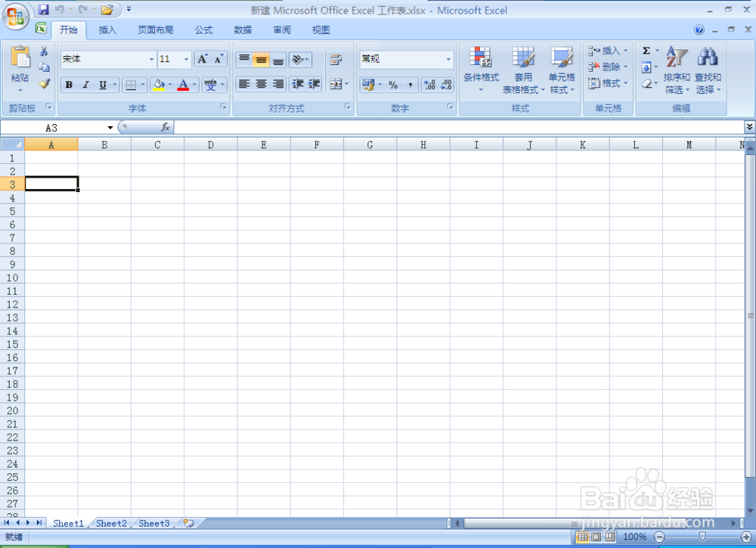756x548 pixels.
Task: Click the AutoSum sigma icon
Action: (x=646, y=51)
